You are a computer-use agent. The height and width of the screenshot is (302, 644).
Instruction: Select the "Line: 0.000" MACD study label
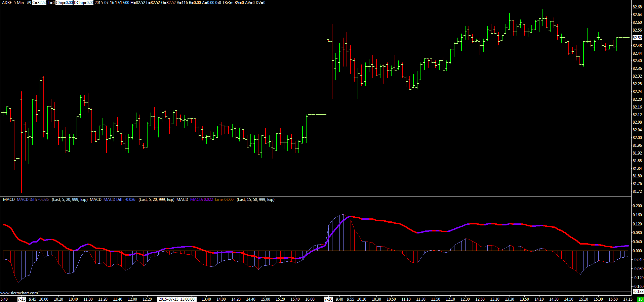[224, 200]
